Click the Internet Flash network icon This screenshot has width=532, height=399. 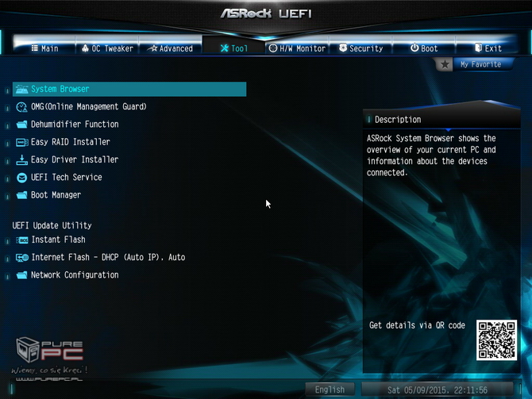[x=22, y=258]
